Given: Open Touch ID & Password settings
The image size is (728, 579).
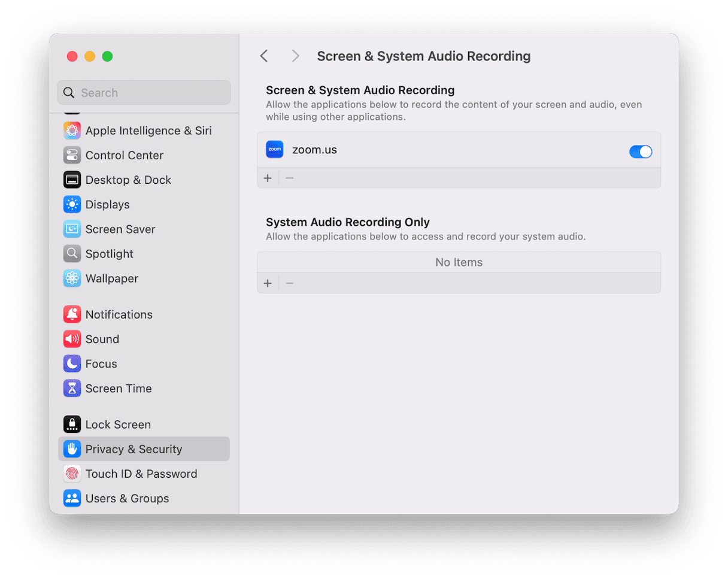Looking at the screenshot, I should 72,473.
